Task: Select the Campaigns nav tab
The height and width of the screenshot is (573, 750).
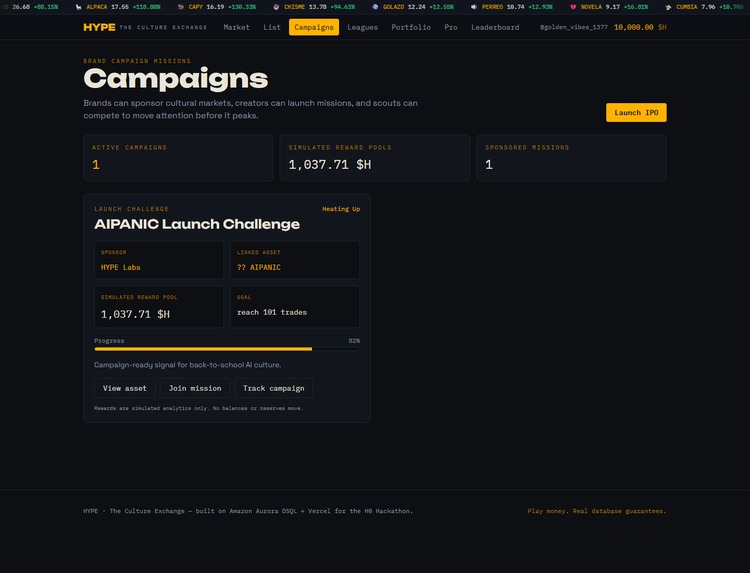Action: (314, 27)
